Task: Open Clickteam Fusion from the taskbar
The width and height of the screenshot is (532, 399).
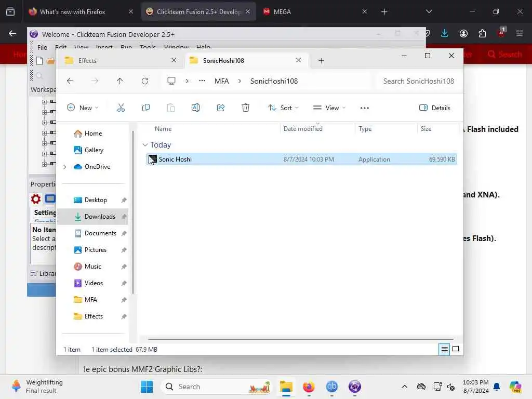Action: point(354,387)
